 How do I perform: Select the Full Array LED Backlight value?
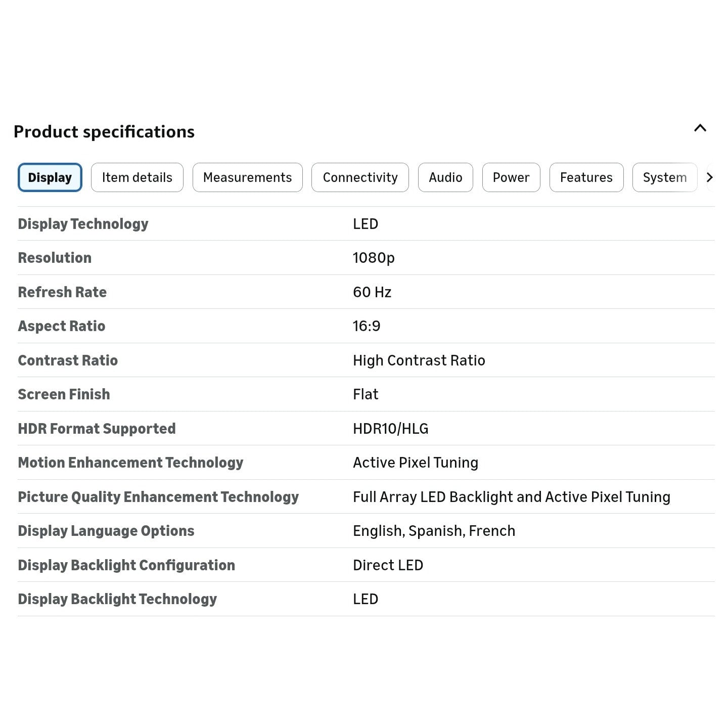pyautogui.click(x=512, y=497)
